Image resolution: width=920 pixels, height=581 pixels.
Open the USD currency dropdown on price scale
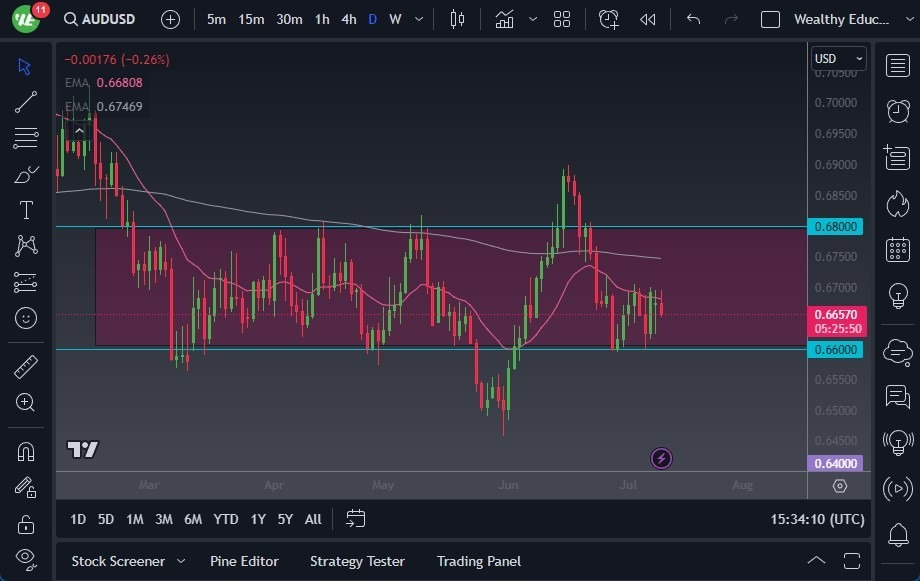pyautogui.click(x=838, y=58)
